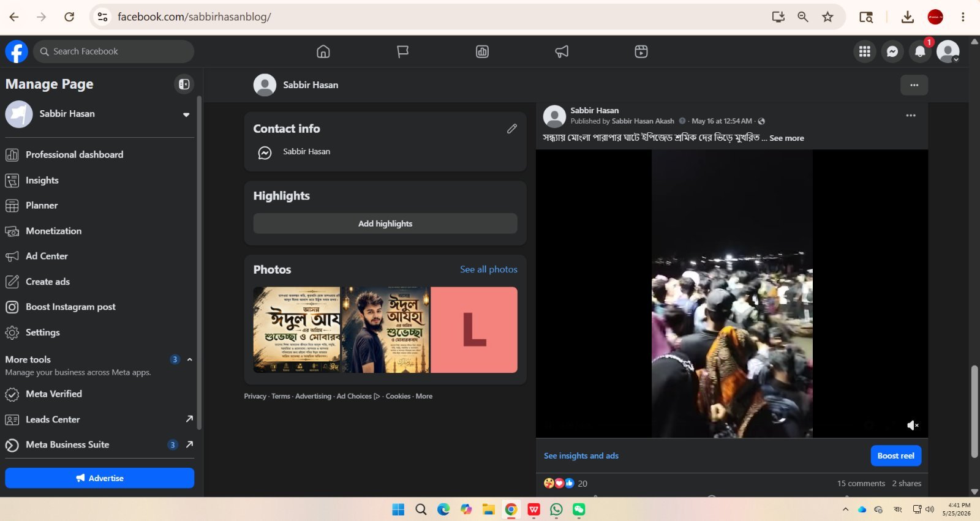
Task: View the 15 comments on post
Action: point(861,484)
